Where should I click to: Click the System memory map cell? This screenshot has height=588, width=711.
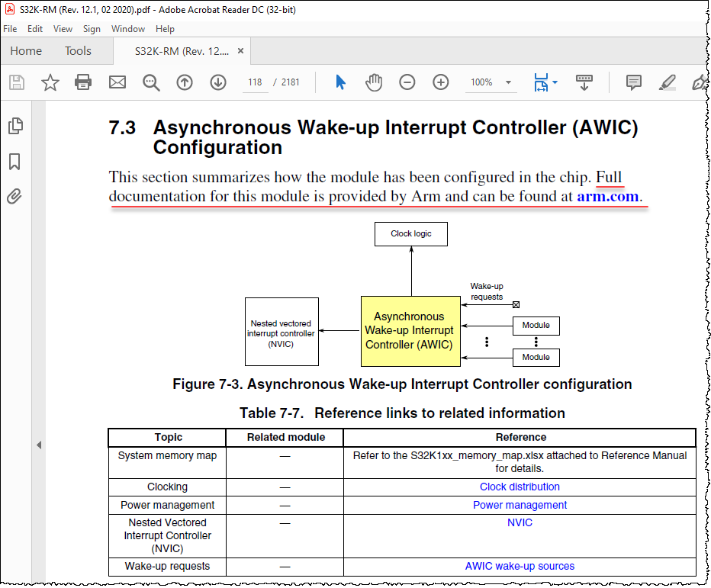[x=167, y=463]
